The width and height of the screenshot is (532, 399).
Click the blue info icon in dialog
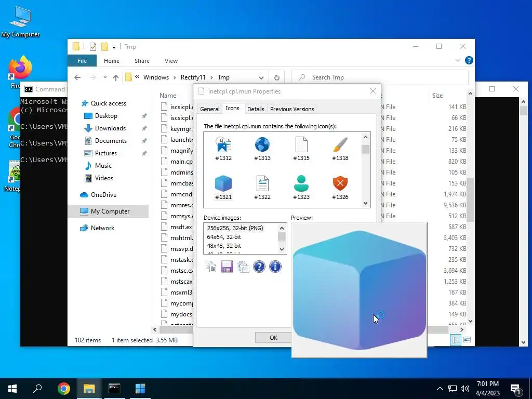coord(275,267)
